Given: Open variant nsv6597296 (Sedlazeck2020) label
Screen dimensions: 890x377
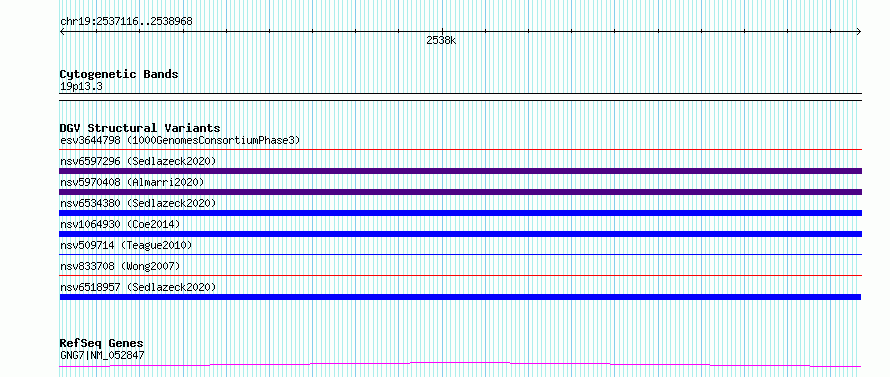Looking at the screenshot, I should [x=138, y=161].
